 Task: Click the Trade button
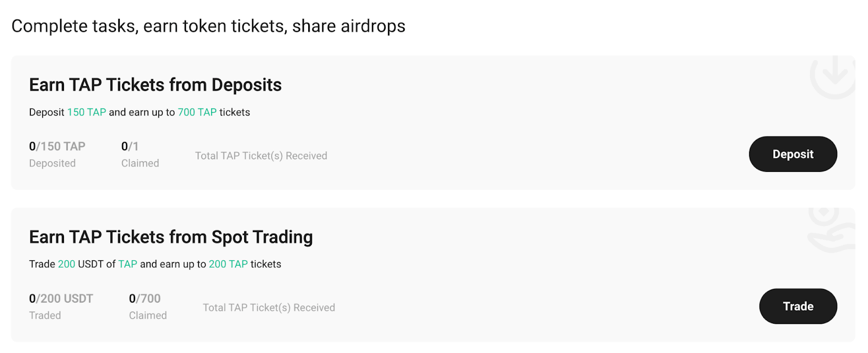click(798, 306)
